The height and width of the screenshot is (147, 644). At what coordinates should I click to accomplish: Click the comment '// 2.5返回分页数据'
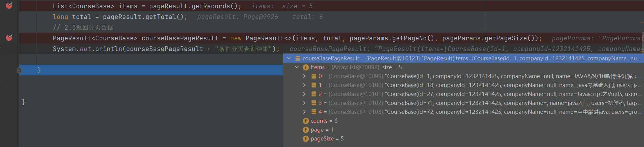(x=83, y=28)
